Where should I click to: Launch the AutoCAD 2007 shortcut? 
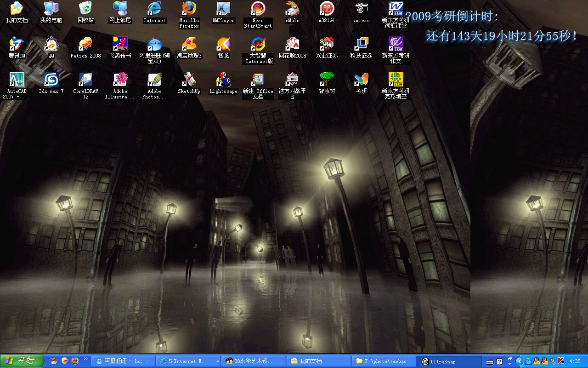pos(17,80)
